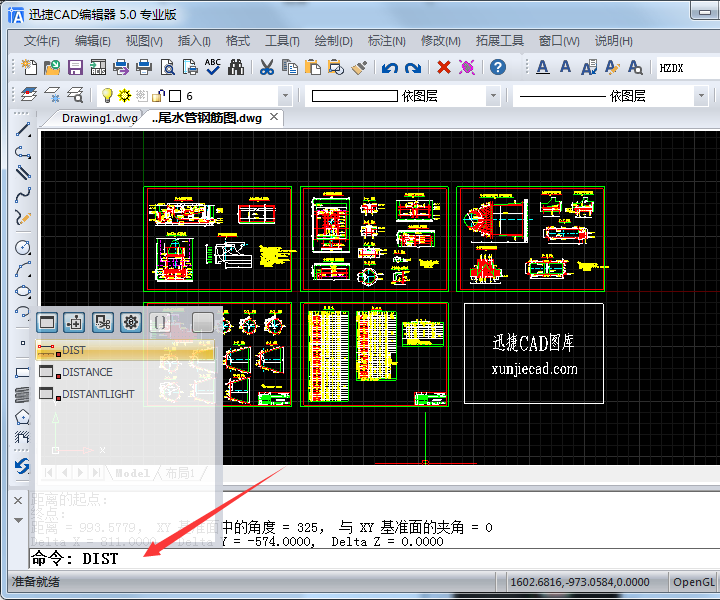Expand the linetype By-Layer dropdown

click(x=701, y=96)
